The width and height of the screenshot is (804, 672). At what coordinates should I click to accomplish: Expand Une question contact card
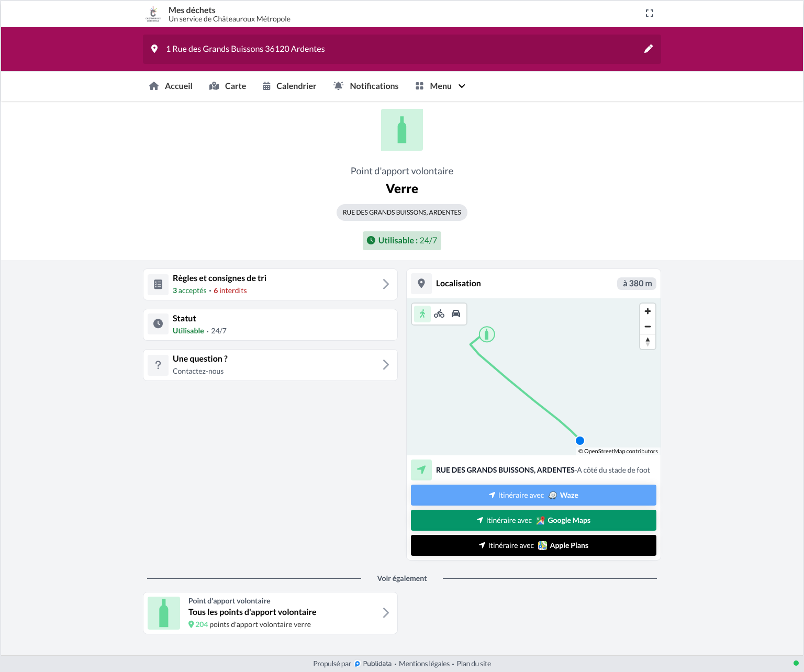pos(270,365)
